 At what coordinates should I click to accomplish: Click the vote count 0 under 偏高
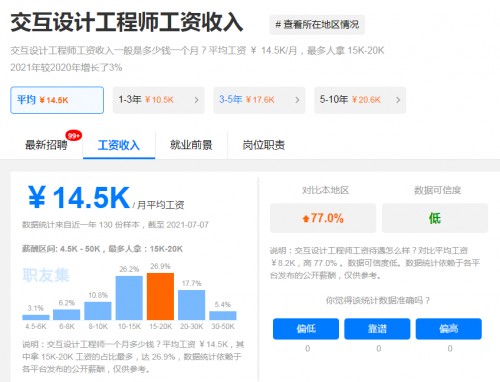coord(450,349)
